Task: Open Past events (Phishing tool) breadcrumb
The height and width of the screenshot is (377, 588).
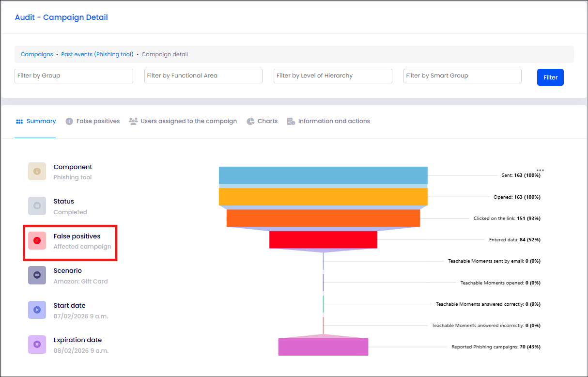Action: tap(97, 54)
